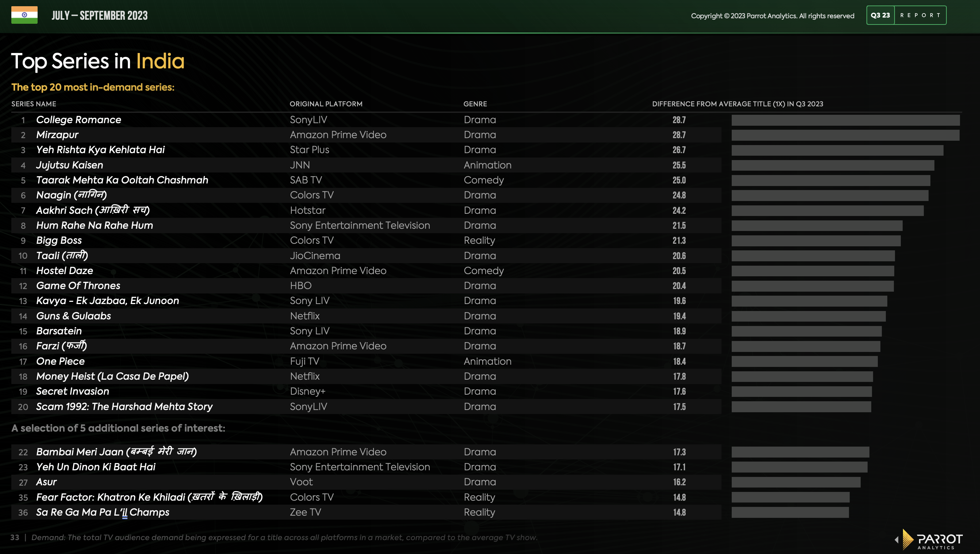
Task: Click the demand bar for Jujutsu Kaisen
Action: click(832, 165)
